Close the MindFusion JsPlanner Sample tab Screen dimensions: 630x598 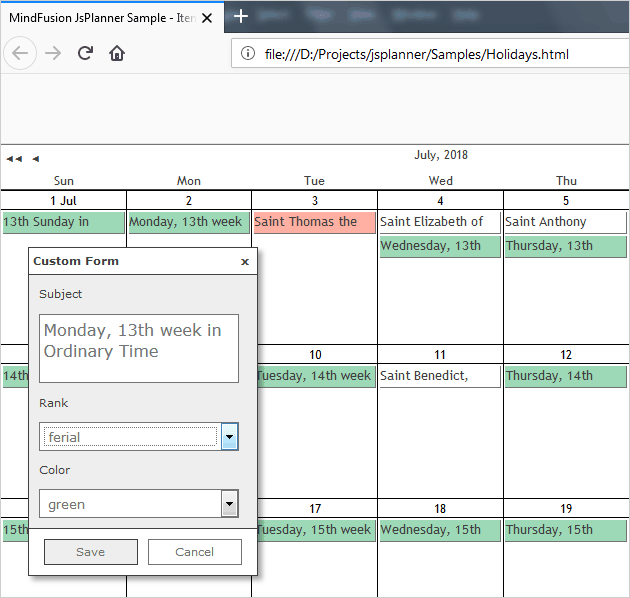click(x=207, y=18)
